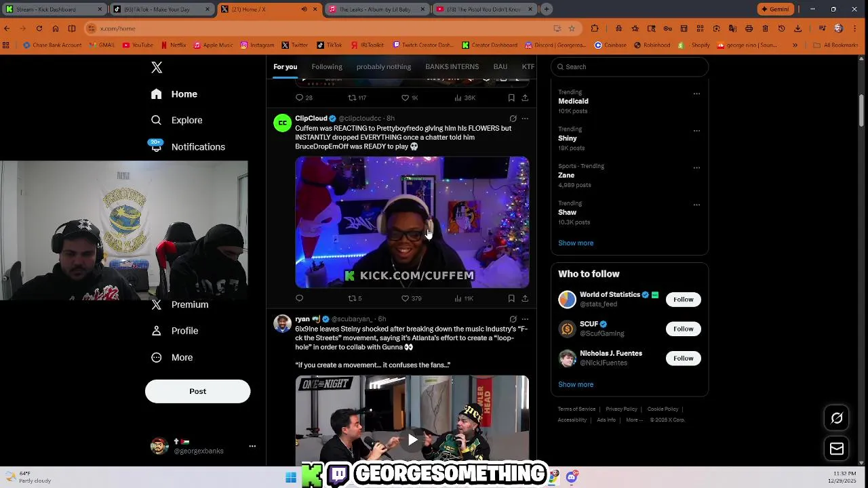Open the Explore page
The image size is (868, 488).
178,120
